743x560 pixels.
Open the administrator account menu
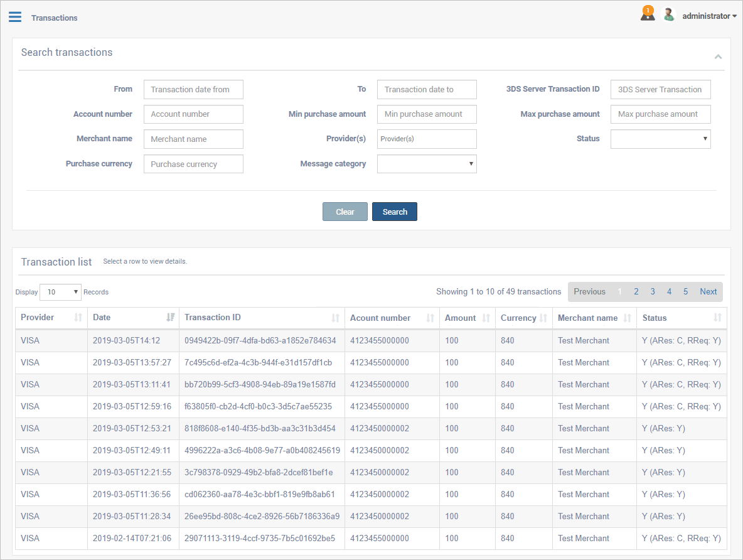click(709, 16)
